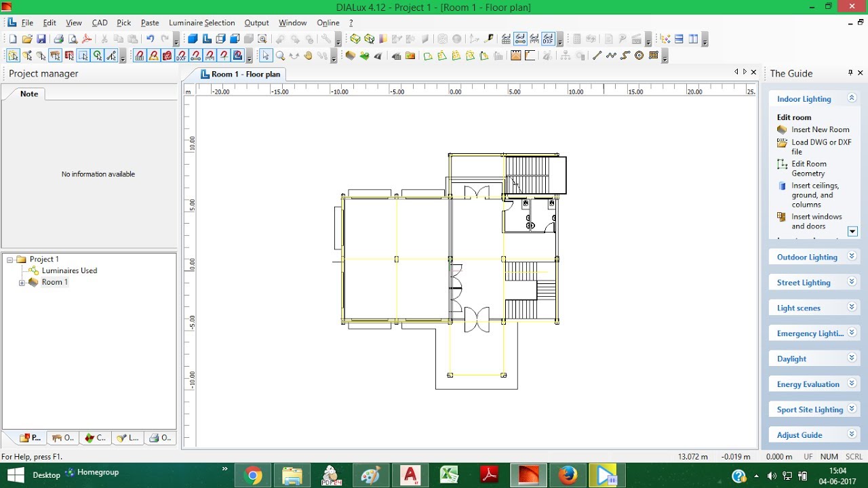Collapse the Project 1 tree node

[9, 260]
